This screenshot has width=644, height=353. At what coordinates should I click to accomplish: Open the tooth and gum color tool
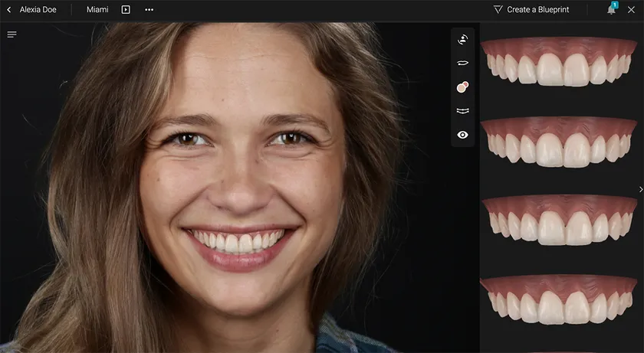tap(462, 87)
